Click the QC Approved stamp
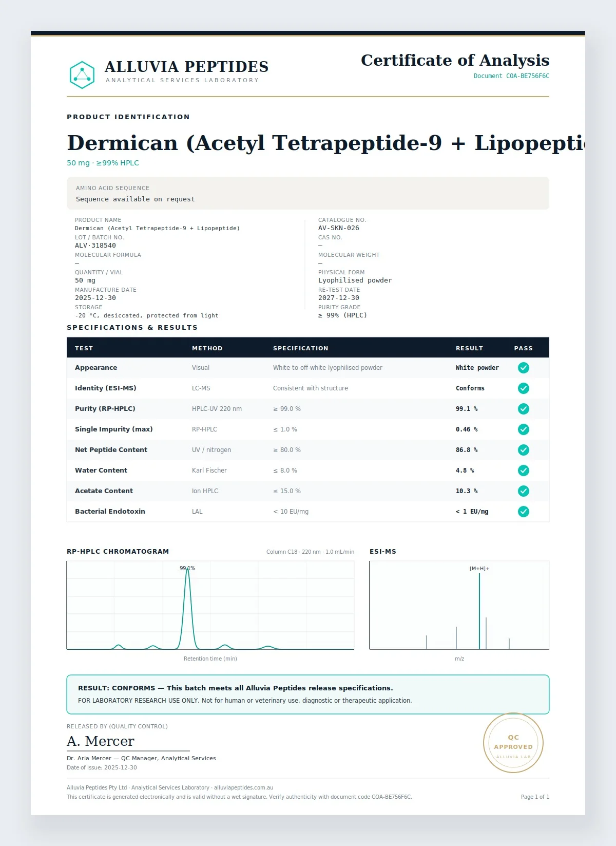This screenshot has height=846, width=616. 513,743
